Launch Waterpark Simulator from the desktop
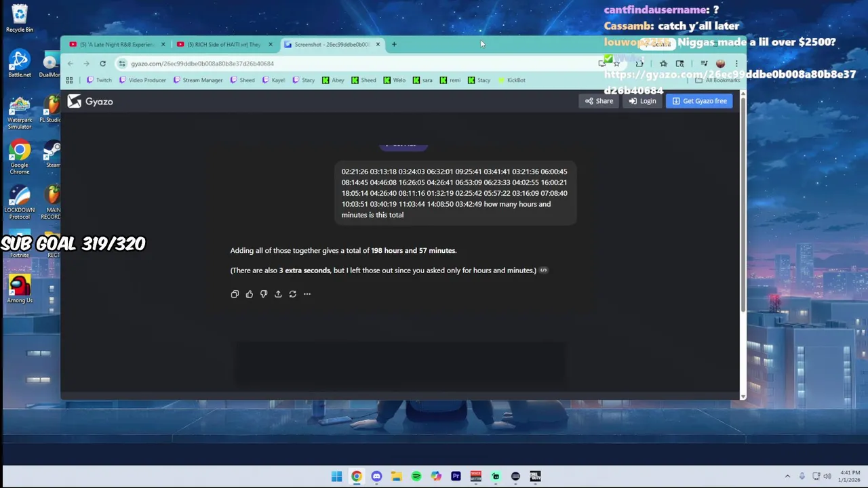Image resolution: width=868 pixels, height=488 pixels. 20,113
